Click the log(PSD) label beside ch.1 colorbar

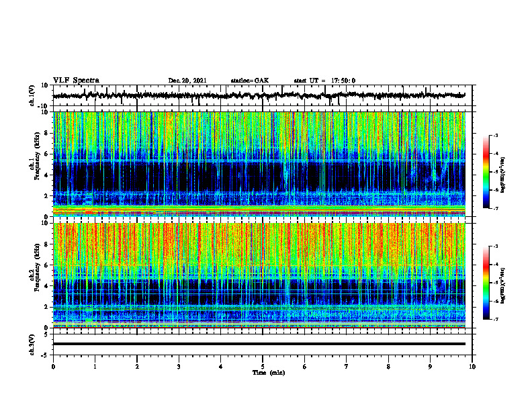pyautogui.click(x=502, y=175)
